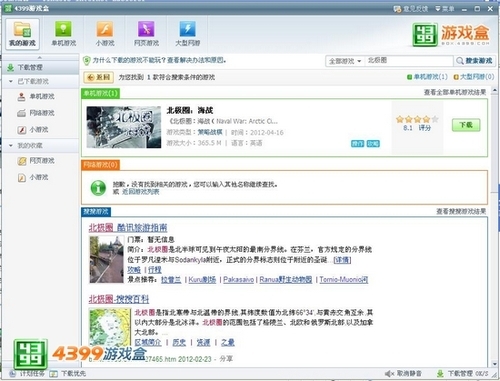This screenshot has width=500, height=381.
Task: Open the 北极圈_酷讯旅游指南 result title
Action: tap(128, 228)
